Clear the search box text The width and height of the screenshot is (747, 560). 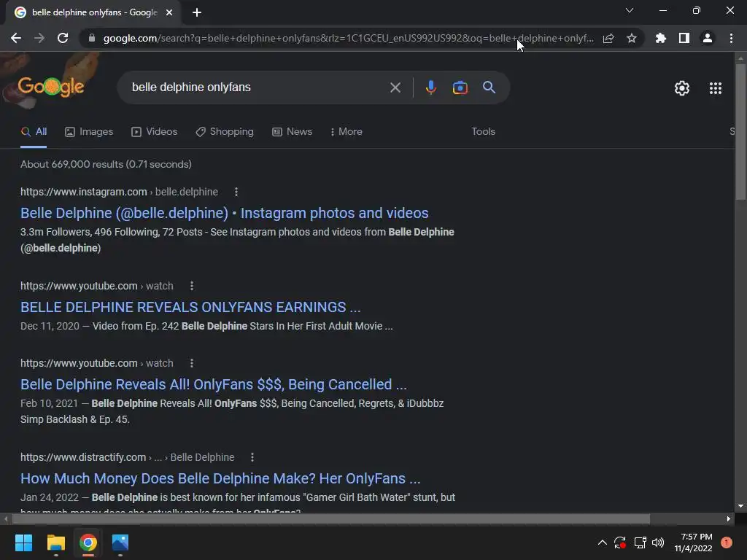[395, 87]
